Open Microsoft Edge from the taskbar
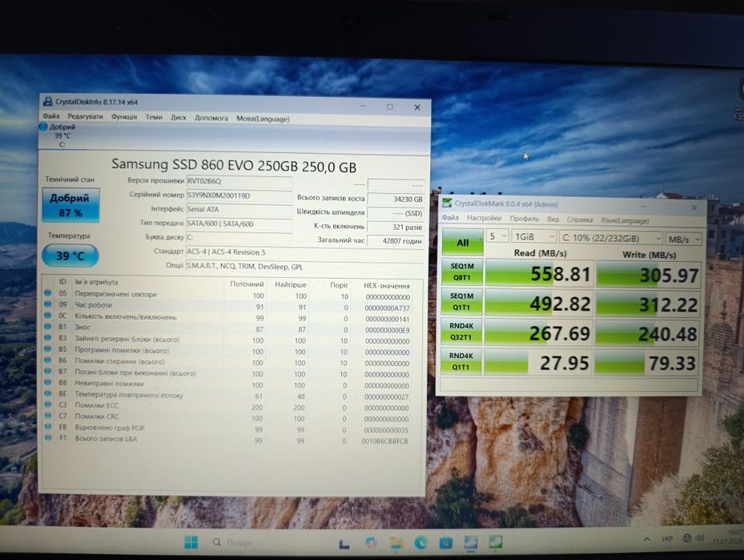Image resolution: width=744 pixels, height=560 pixels. coord(421,542)
